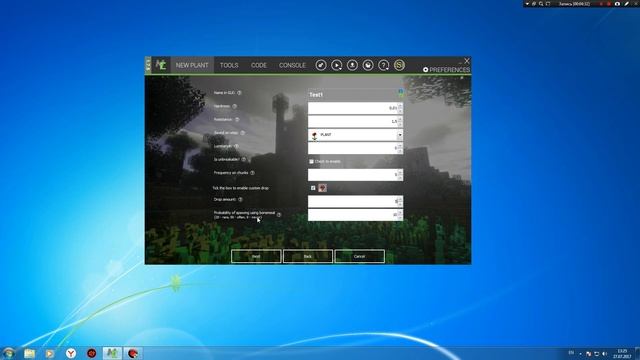Click the Resistance spinner arrows
Viewport: 640px width, 360px height.
coord(400,121)
